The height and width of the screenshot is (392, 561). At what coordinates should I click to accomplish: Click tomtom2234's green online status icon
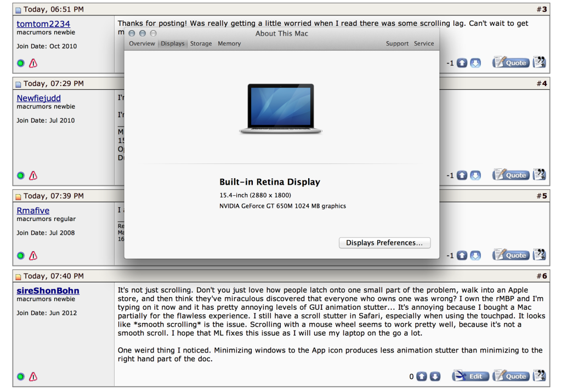coord(21,63)
